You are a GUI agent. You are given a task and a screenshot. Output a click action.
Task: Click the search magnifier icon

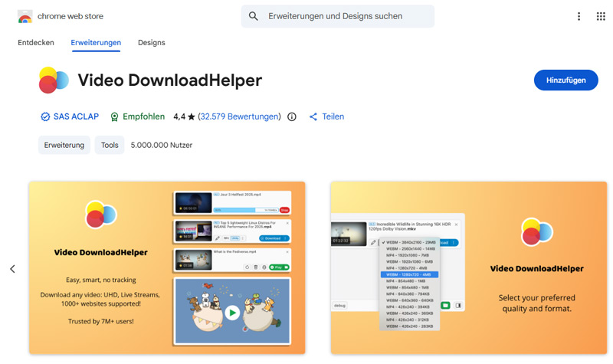pyautogui.click(x=254, y=16)
